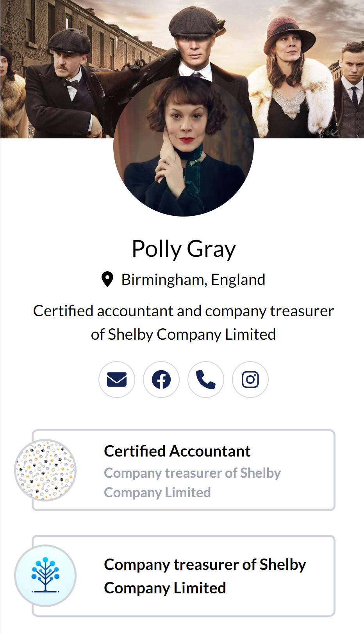Open the bold Company treasurer card title
The image size is (364, 634).
tap(205, 576)
